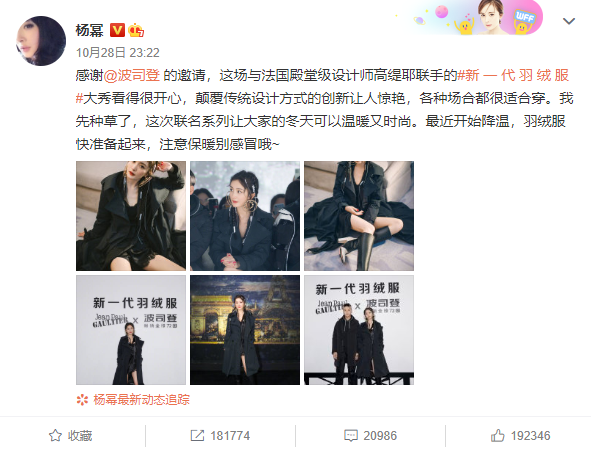Open the #新一代羽绒服# hashtag topic

click(x=324, y=87)
